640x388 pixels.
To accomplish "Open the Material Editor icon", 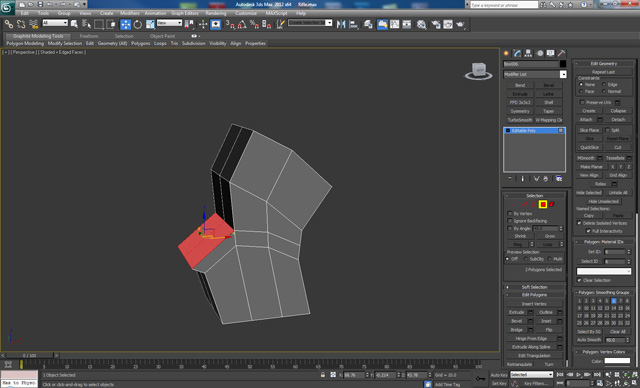I will pyautogui.click(x=422, y=24).
